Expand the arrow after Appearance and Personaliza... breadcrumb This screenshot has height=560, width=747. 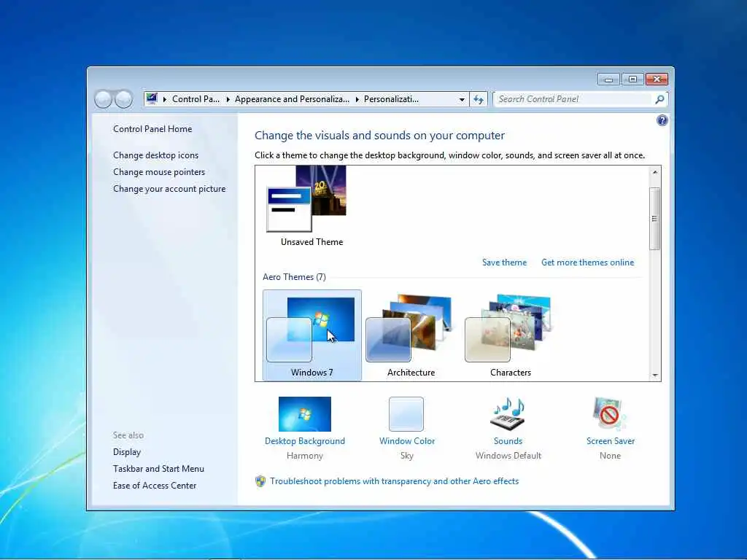357,99
